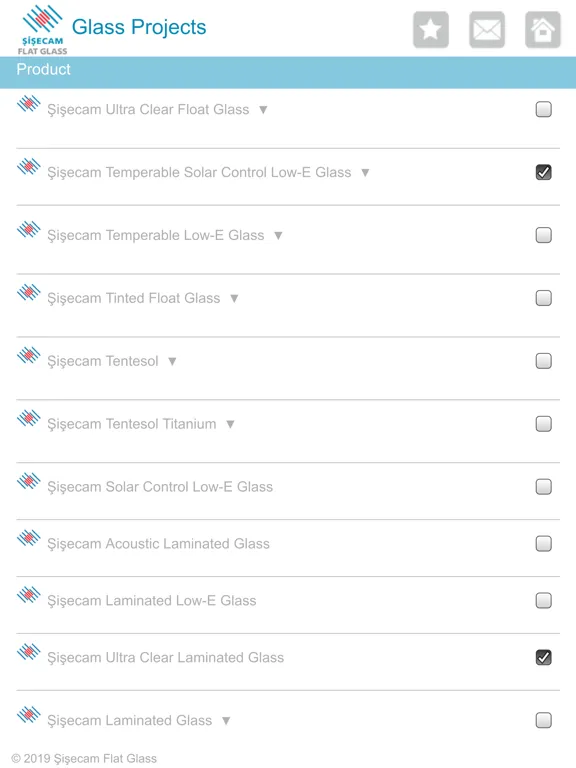
Task: Click the logo icon beside Şişecam Tentesol Titanium
Action: tap(28, 418)
